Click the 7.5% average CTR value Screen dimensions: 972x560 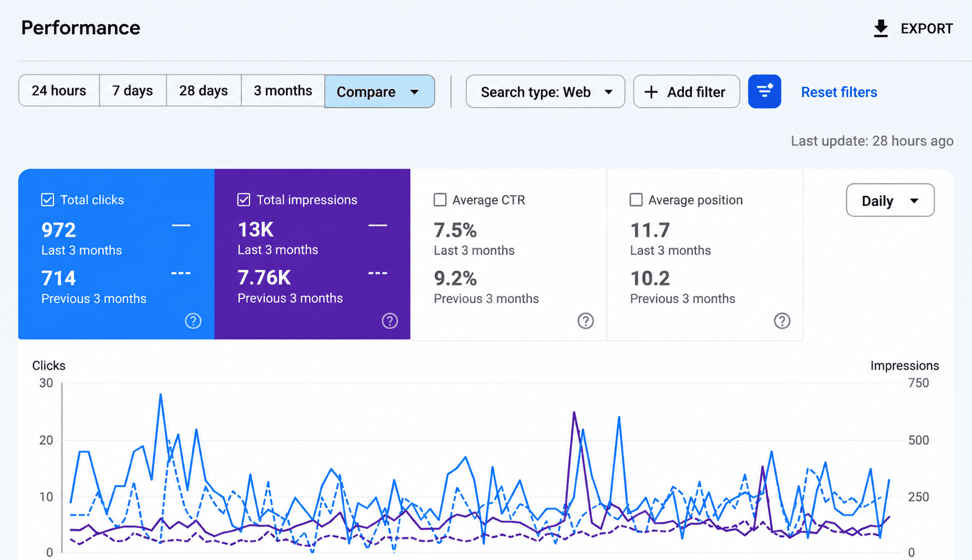point(455,230)
